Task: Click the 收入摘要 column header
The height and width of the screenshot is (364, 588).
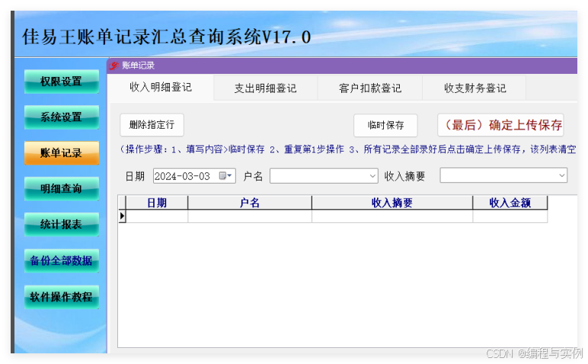Action: 392,203
